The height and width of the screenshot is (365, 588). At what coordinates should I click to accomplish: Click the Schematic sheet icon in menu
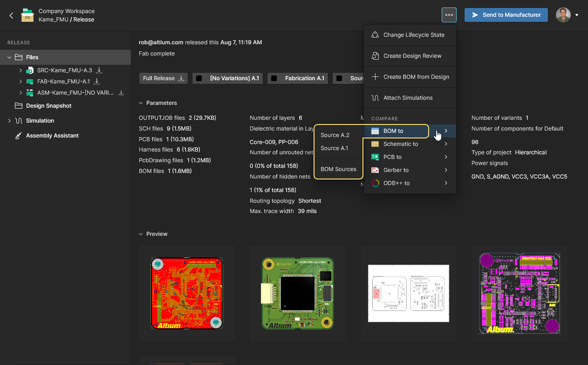point(375,144)
